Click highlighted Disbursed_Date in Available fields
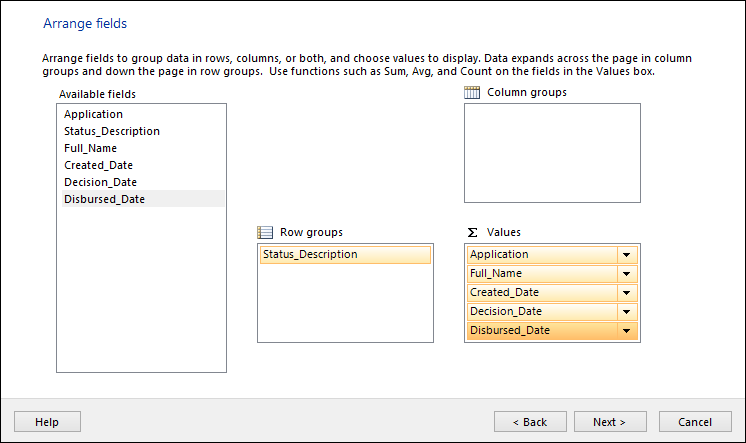746x443 pixels. point(143,199)
